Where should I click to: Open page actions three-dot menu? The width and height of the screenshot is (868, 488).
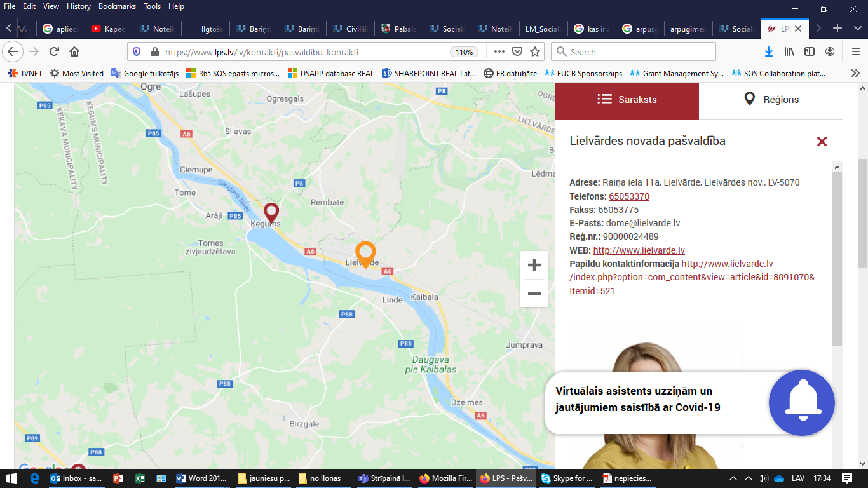coord(499,52)
